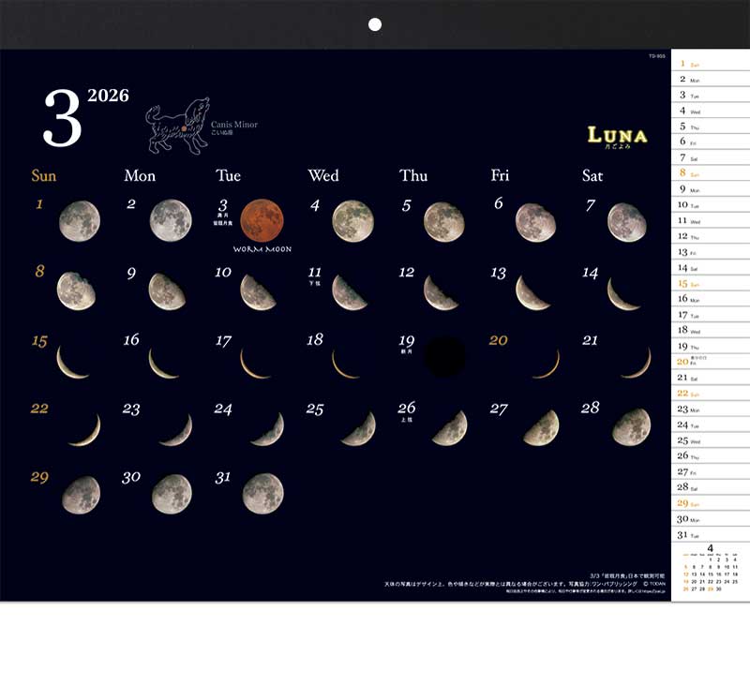Click date number 18 in the grid
750x700 pixels.
tap(315, 339)
